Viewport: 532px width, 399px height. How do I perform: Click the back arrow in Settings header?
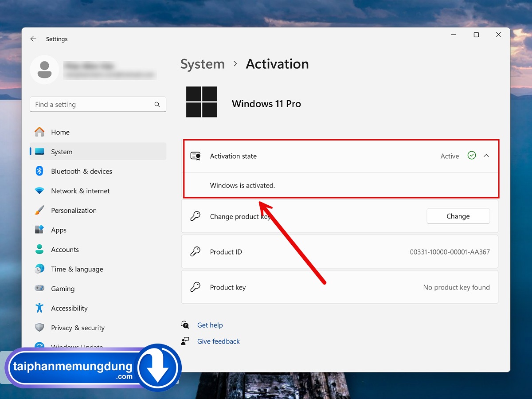click(33, 39)
